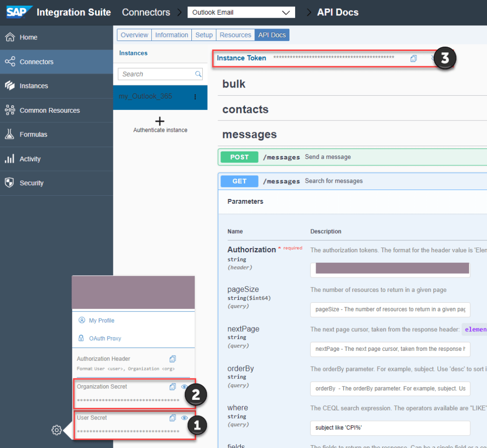
Task: Click Authenticate instance plus button
Action: click(x=160, y=121)
